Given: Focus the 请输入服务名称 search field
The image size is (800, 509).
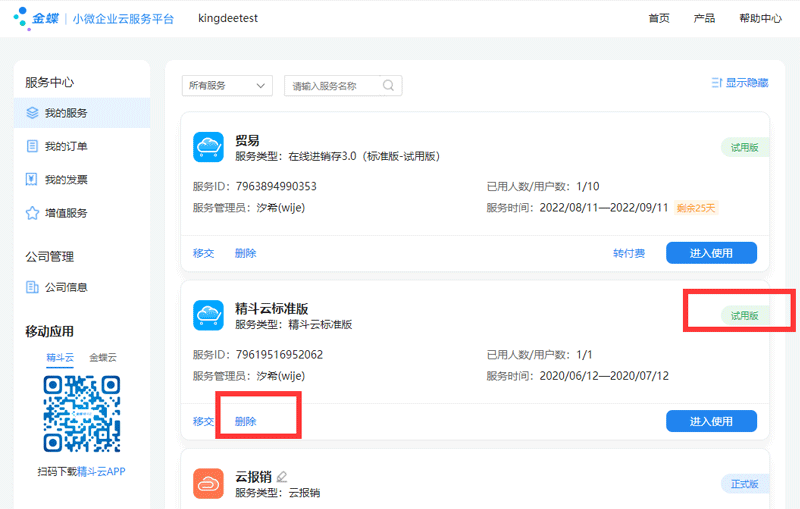Looking at the screenshot, I should point(343,85).
